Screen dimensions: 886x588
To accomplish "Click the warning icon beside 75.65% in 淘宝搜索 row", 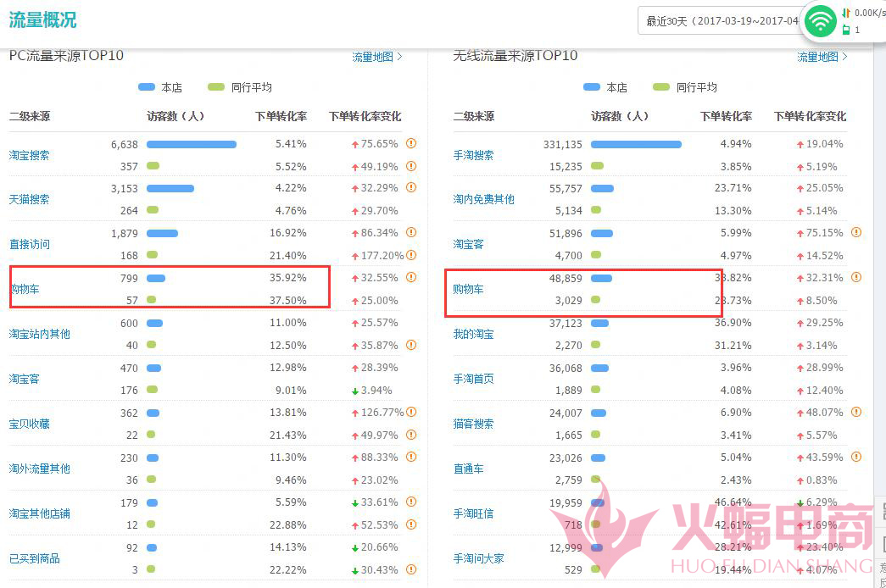I will tap(411, 143).
